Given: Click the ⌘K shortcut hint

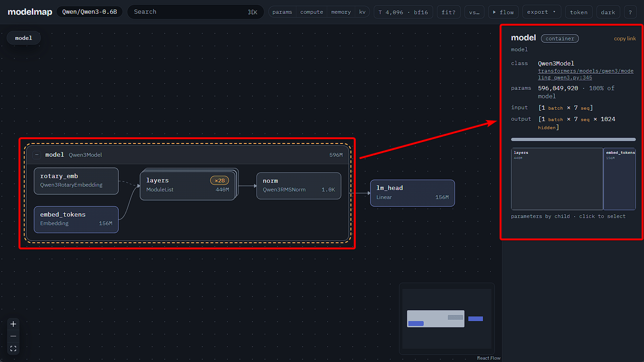Looking at the screenshot, I should point(253,12).
